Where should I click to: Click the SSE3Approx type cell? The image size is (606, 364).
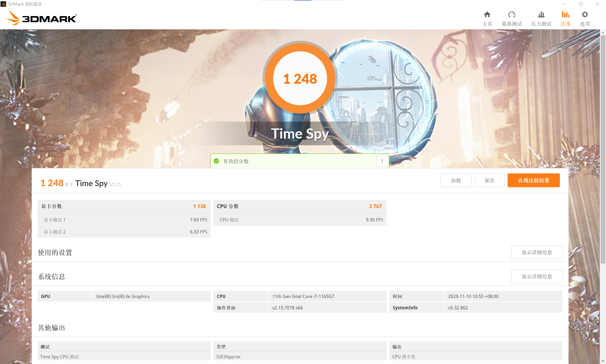pos(300,356)
